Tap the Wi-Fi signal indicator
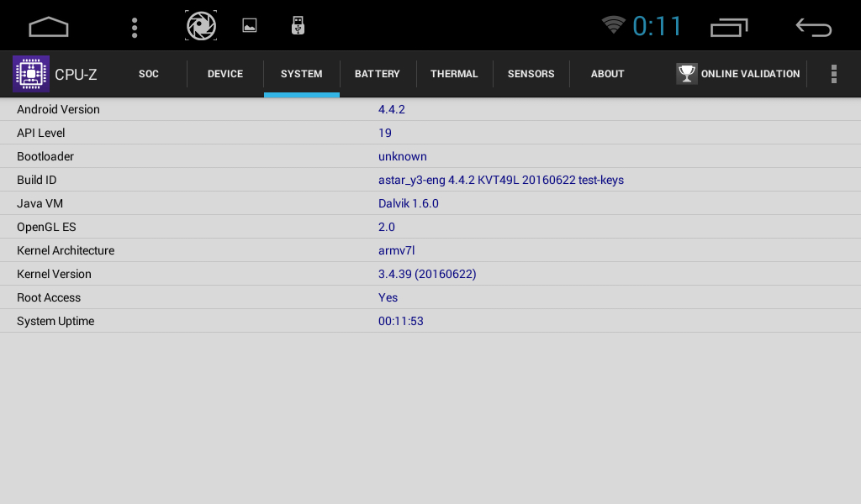The width and height of the screenshot is (861, 504). pos(613,24)
